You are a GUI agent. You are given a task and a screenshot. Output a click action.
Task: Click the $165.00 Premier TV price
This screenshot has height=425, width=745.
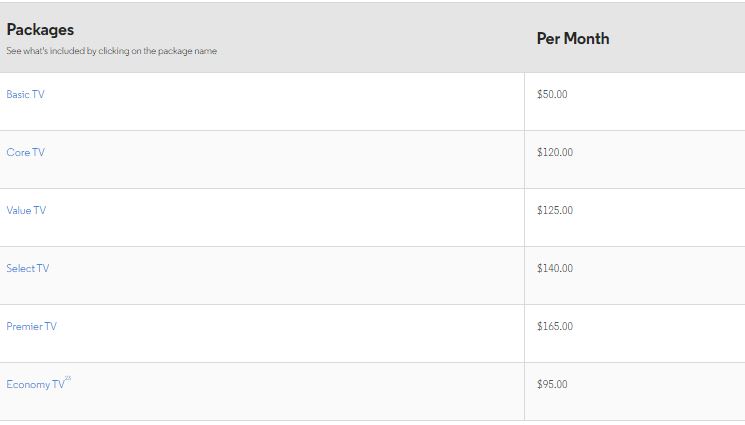point(555,326)
